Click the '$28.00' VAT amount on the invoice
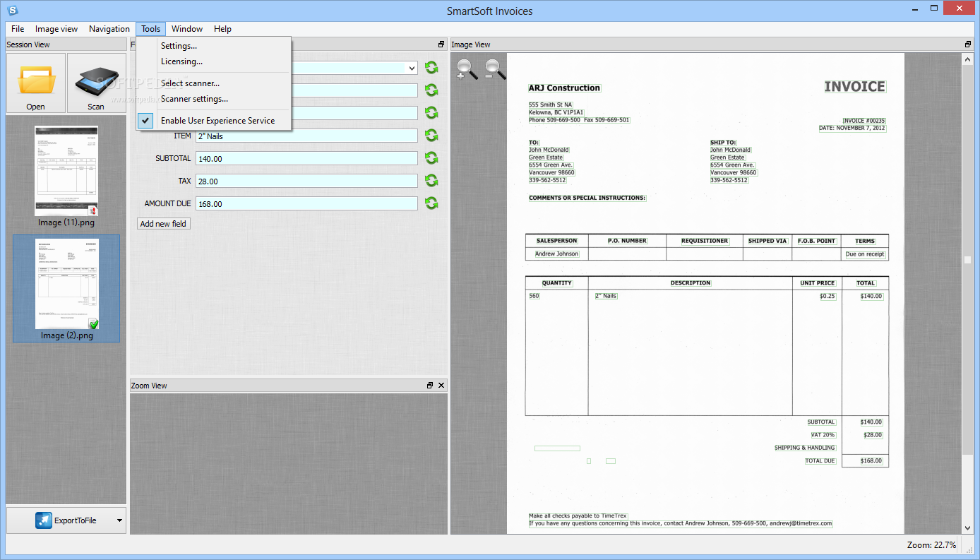 coord(872,435)
